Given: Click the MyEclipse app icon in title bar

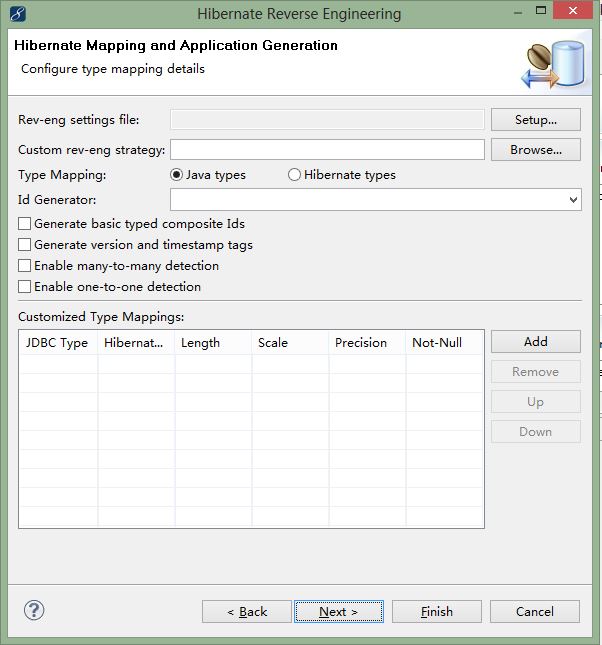Looking at the screenshot, I should 18,14.
